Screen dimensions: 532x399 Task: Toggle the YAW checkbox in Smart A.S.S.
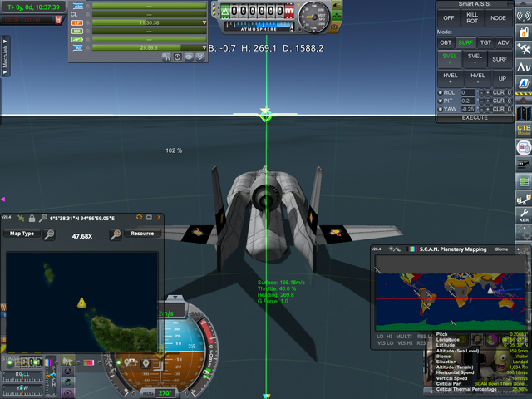[x=440, y=109]
